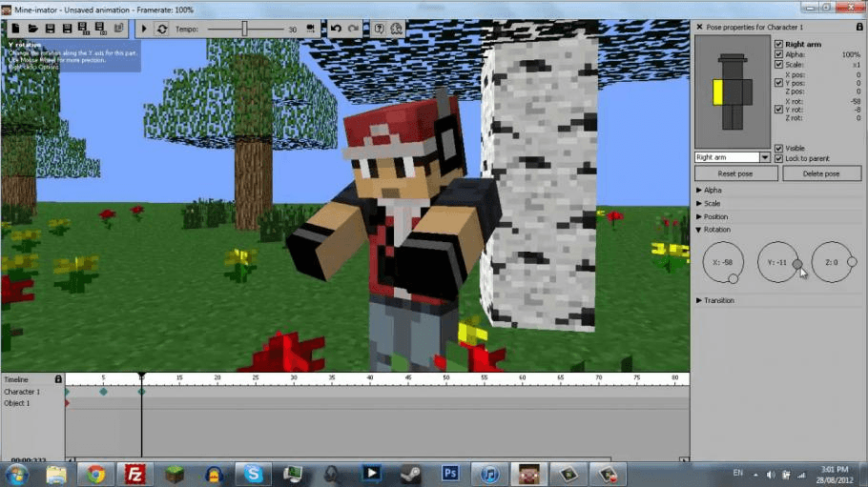Select yellow right arm in character preview

click(x=717, y=92)
